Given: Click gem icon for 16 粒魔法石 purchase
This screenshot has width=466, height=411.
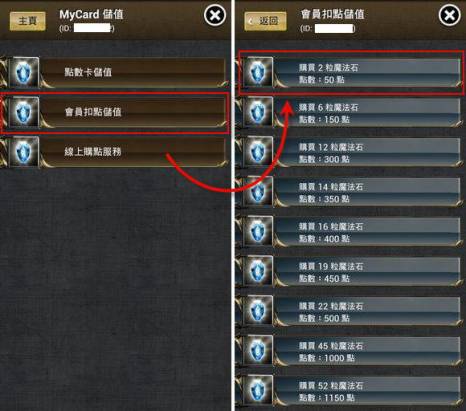Looking at the screenshot, I should (x=258, y=231).
